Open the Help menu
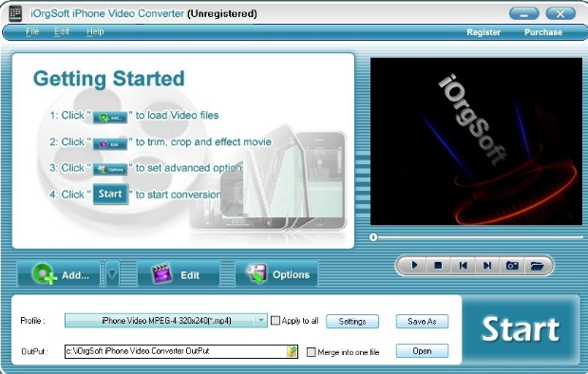 [x=95, y=32]
